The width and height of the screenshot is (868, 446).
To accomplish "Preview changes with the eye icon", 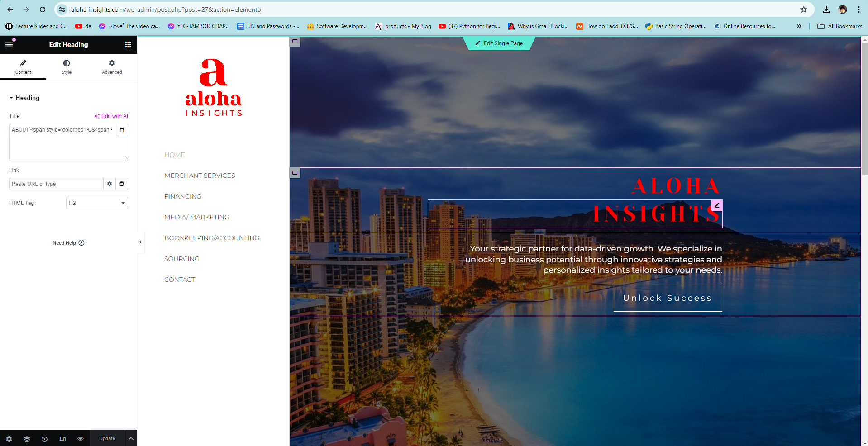I will (x=81, y=439).
